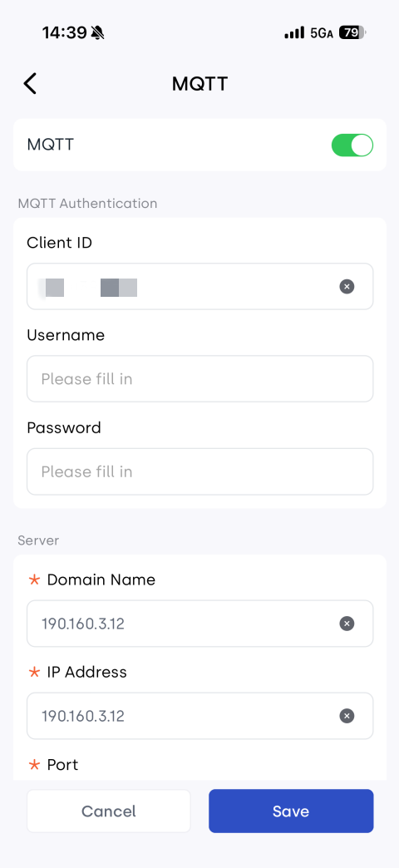Edit the IP Address value 190.160.3.12

pyautogui.click(x=83, y=717)
